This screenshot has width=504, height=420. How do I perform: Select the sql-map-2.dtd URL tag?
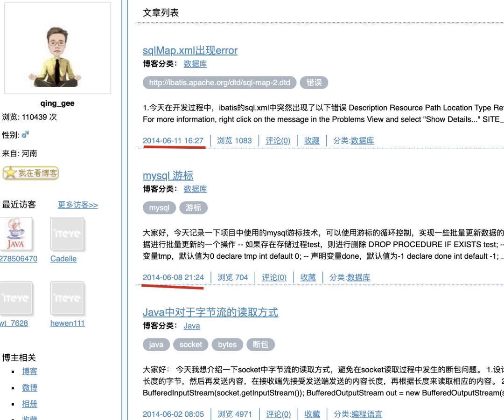coord(219,83)
